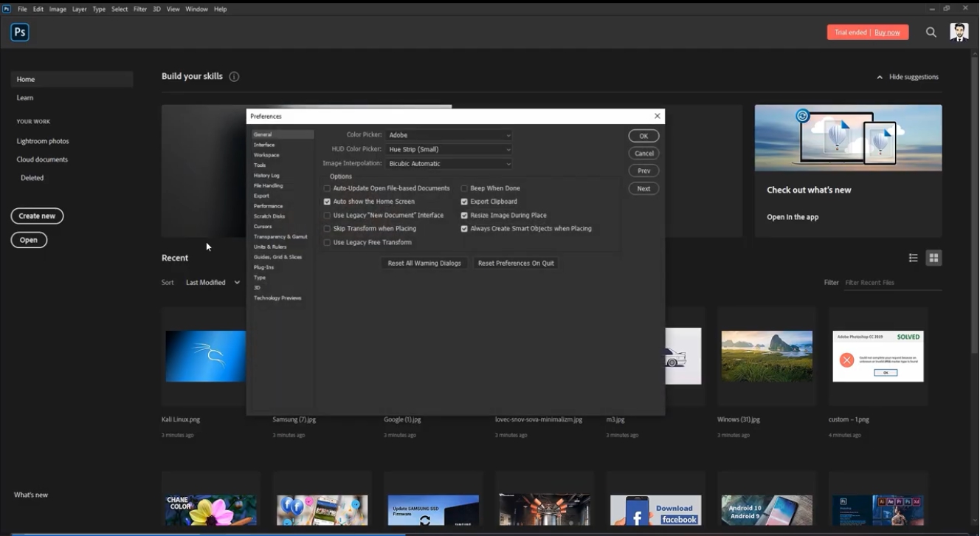This screenshot has height=536, width=980.
Task: Click Reset Preferences On Quit
Action: pyautogui.click(x=516, y=263)
